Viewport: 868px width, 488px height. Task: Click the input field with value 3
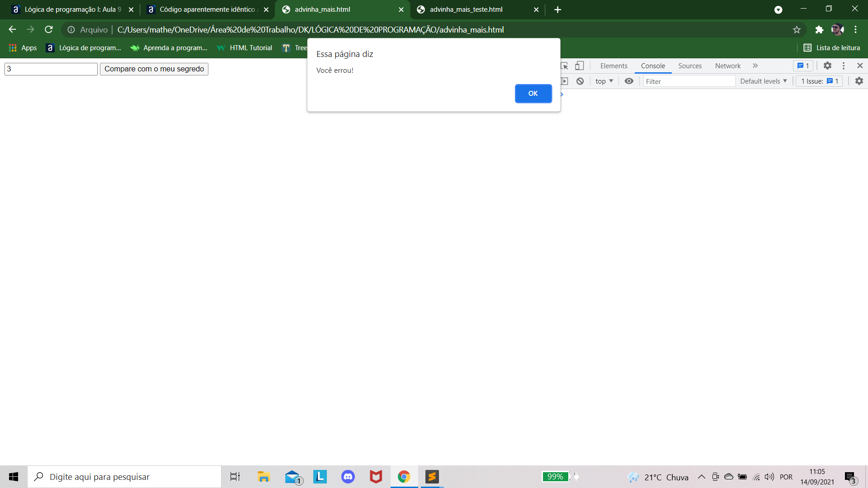point(51,69)
